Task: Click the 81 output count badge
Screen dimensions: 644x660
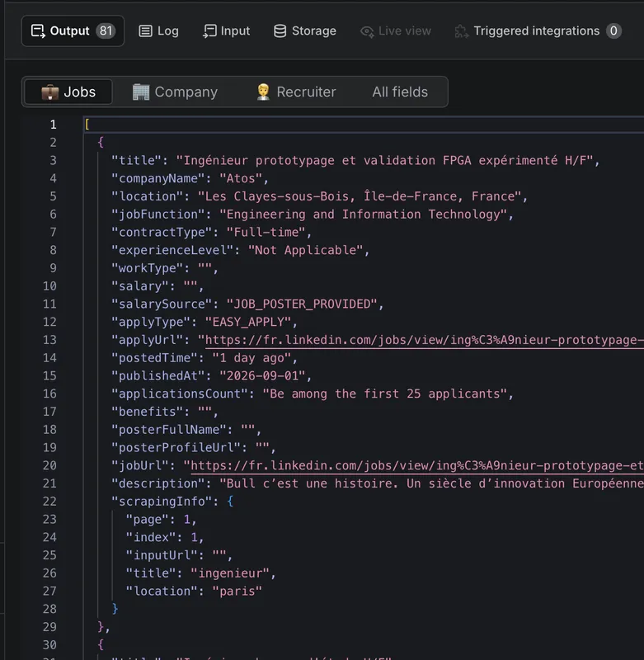Action: (106, 31)
